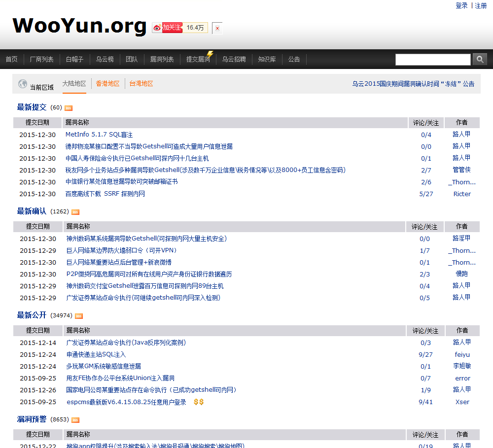Image resolution: width=493 pixels, height=448 pixels.
Task: Click the Weibo 加关注 follow button
Action: pos(168,28)
